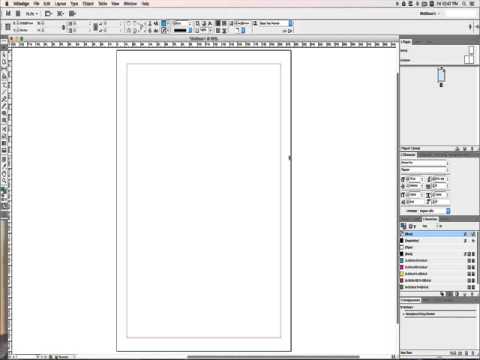Click the New Swatch icon in Swatches panel
This screenshot has height=360, width=480.
pos(465,294)
